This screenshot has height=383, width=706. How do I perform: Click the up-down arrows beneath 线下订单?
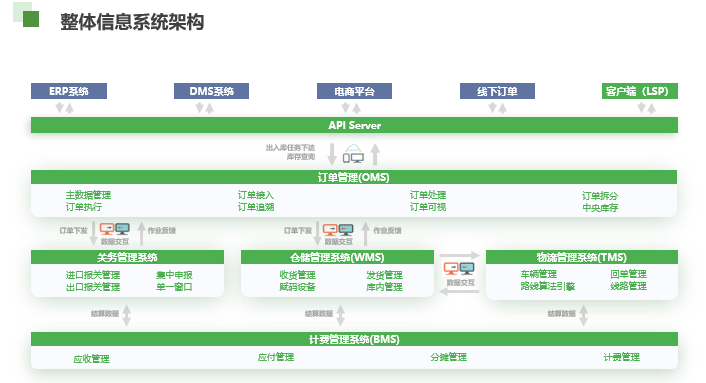click(498, 108)
